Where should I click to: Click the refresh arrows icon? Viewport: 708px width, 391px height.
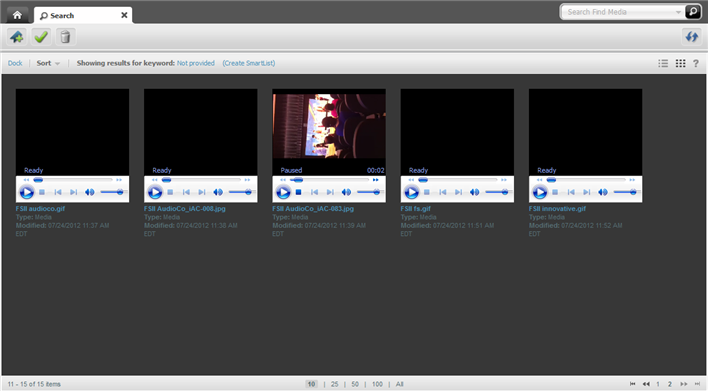(x=692, y=37)
